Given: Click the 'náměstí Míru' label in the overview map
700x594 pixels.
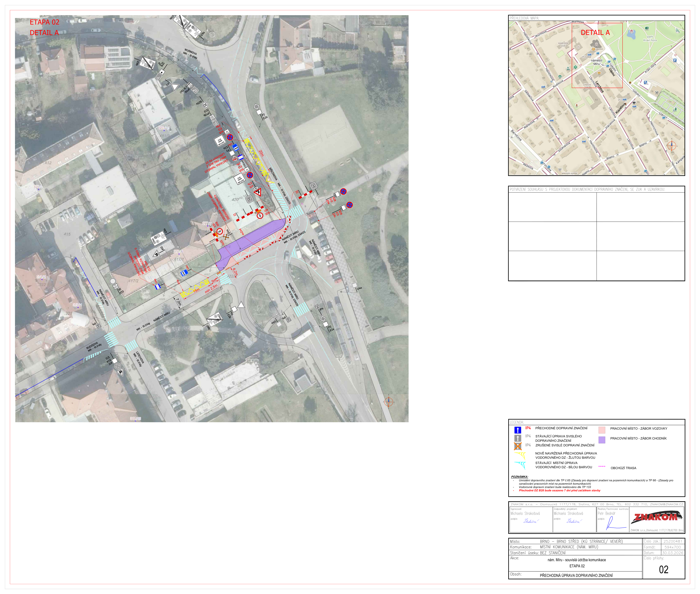Looking at the screenshot, I should coord(596,62).
